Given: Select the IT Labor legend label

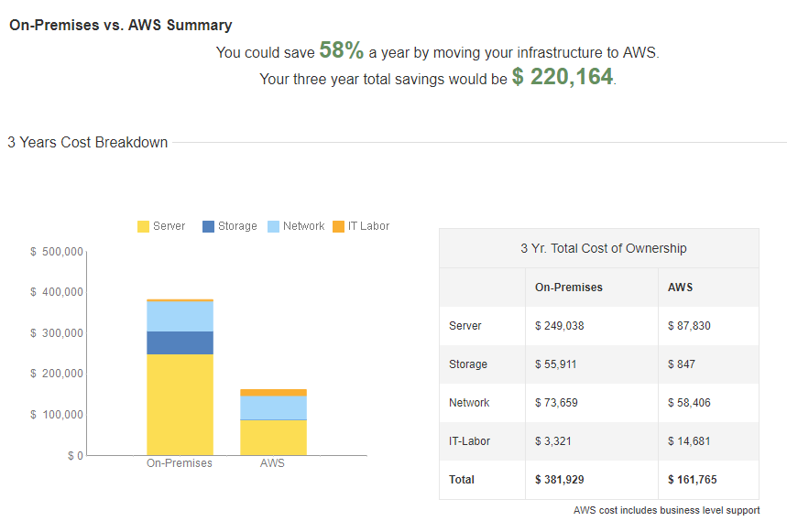Looking at the screenshot, I should coord(369,226).
